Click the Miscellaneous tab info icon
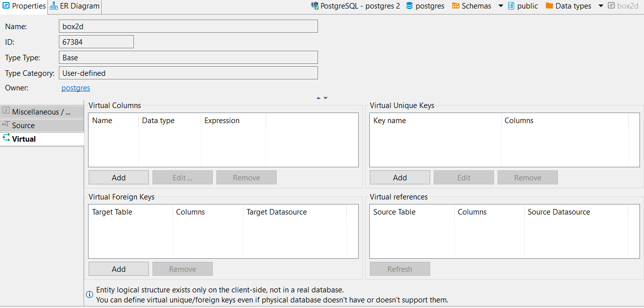This screenshot has width=644, height=308. [x=6, y=111]
